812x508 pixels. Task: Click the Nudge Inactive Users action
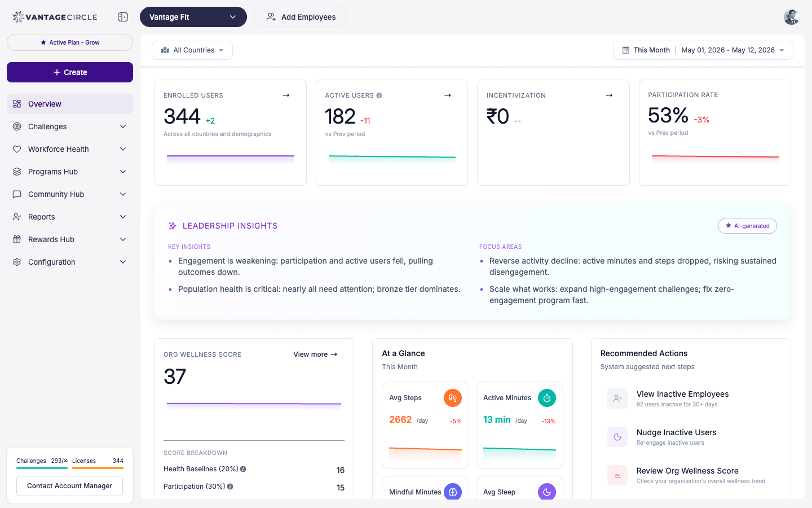(691, 437)
